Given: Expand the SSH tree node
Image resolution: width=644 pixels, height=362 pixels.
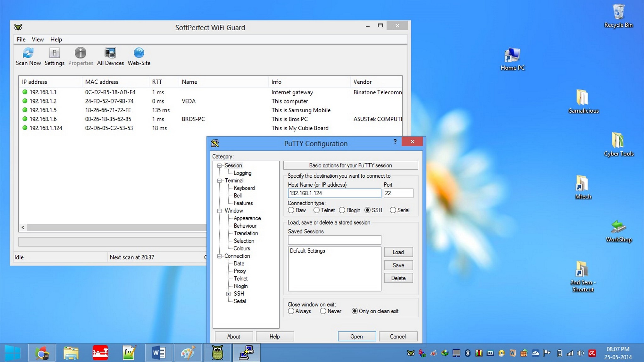Looking at the screenshot, I should tap(229, 294).
